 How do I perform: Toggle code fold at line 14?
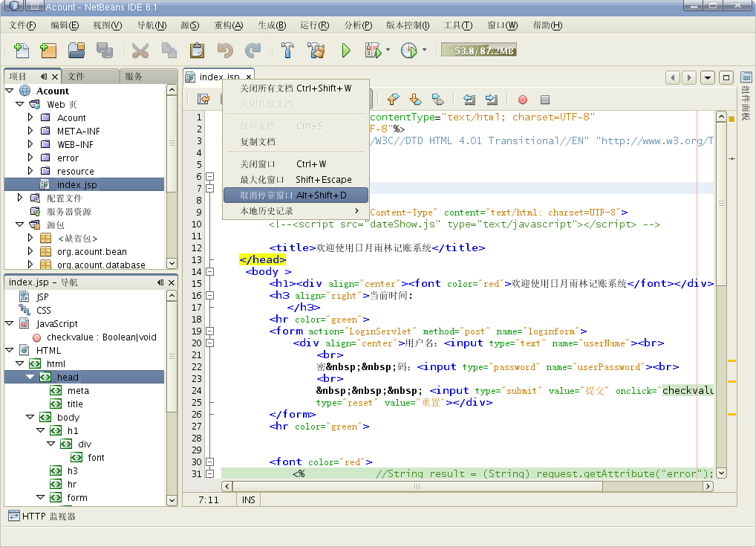click(209, 271)
